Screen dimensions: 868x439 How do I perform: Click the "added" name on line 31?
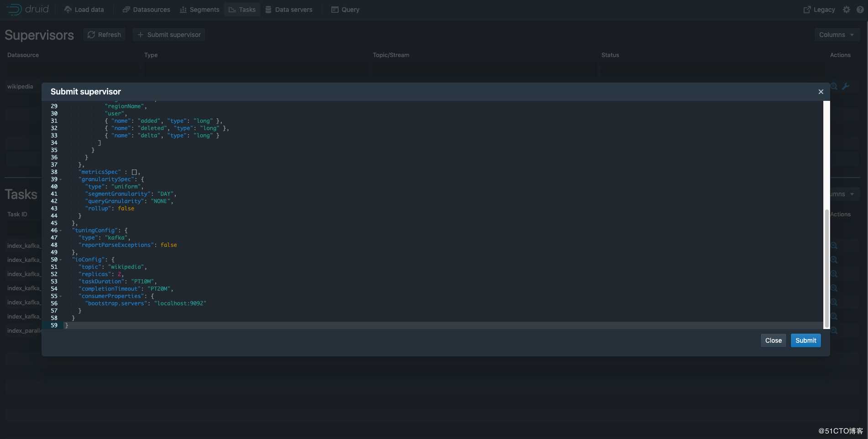149,121
